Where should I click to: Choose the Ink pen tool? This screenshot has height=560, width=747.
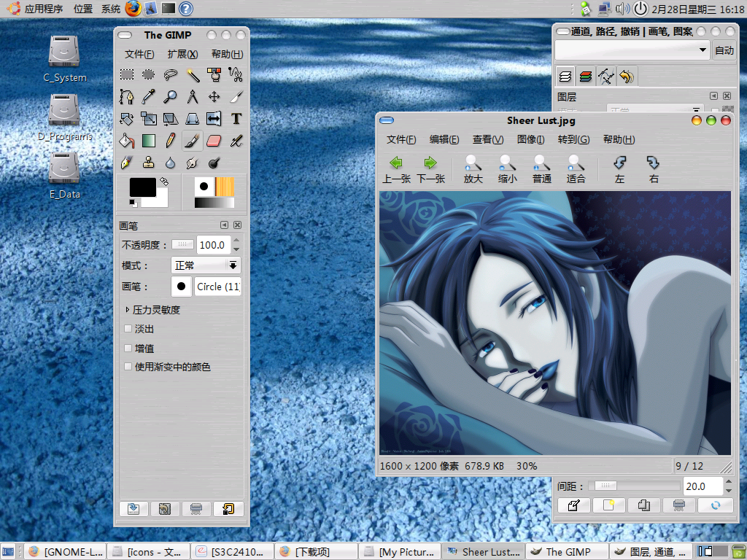pos(127,163)
